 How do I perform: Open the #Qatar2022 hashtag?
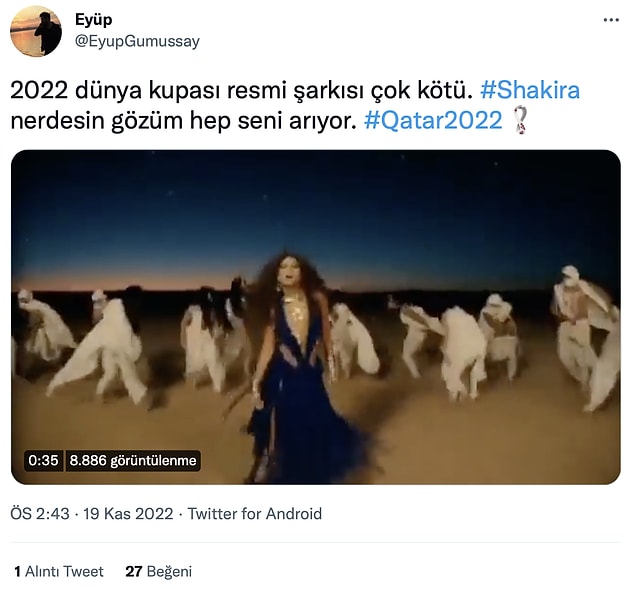(433, 120)
